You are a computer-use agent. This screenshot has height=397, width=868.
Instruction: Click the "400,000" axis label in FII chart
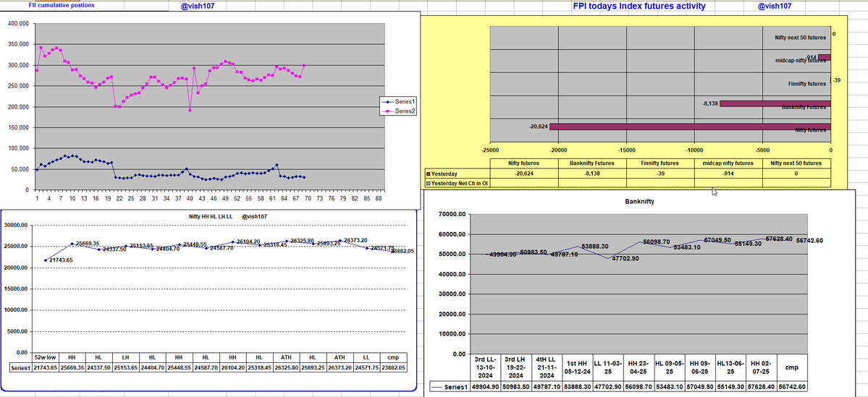tap(20, 24)
